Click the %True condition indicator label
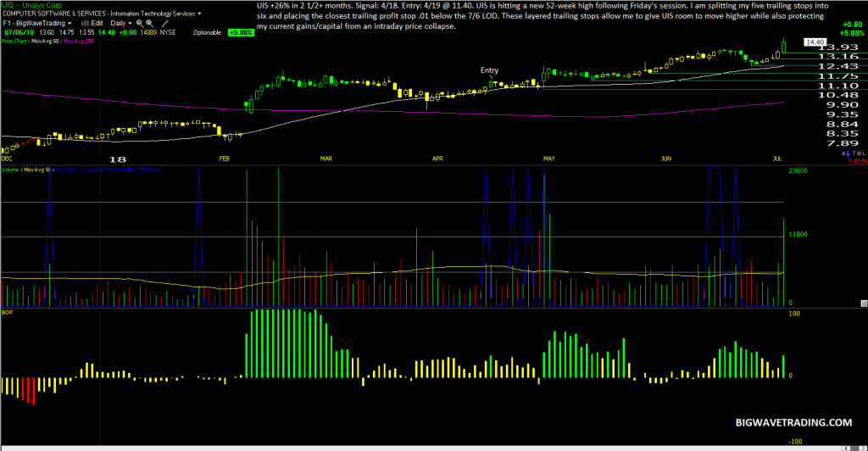The height and width of the screenshot is (451, 868). tap(108, 170)
